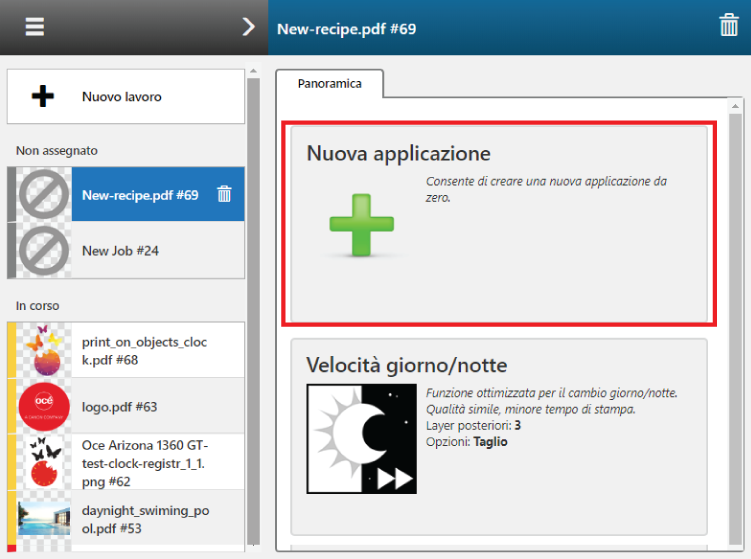The image size is (751, 559).
Task: Click the left panel scrollbar up arrow
Action: (253, 71)
